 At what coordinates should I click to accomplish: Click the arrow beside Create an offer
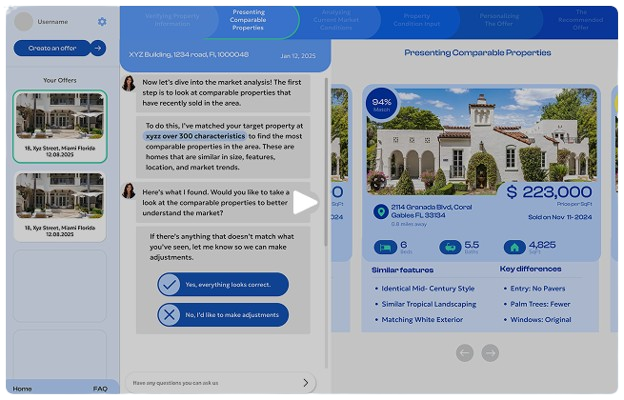coord(98,48)
